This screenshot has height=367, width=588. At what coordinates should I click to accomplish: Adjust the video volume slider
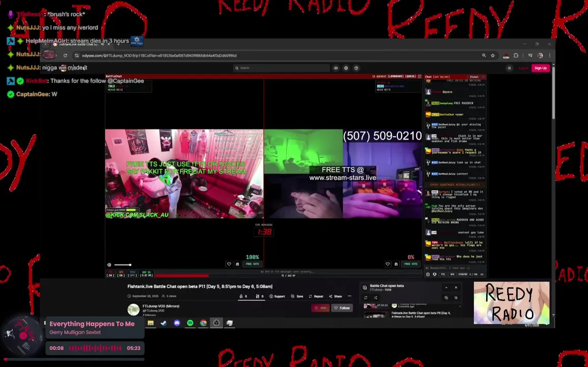pyautogui.click(x=123, y=265)
